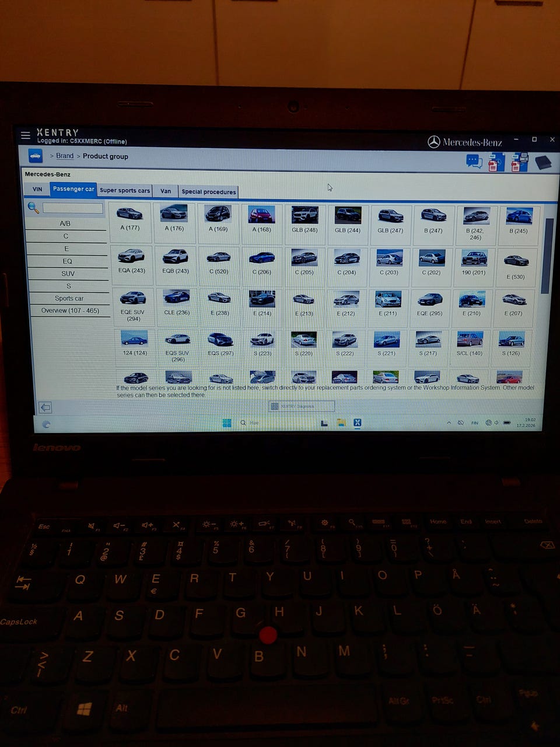Viewport: 560px width, 747px height.
Task: Select the EQB (243) model
Action: point(175,264)
